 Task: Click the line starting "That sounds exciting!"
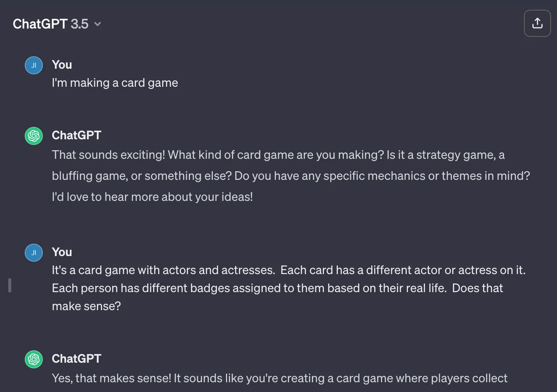click(278, 155)
